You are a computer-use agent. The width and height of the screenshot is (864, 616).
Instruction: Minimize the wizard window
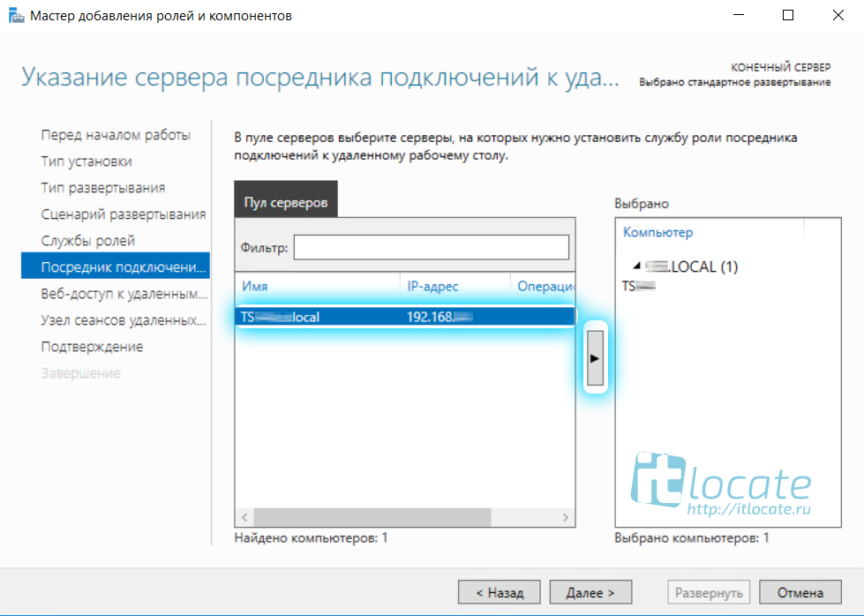739,15
